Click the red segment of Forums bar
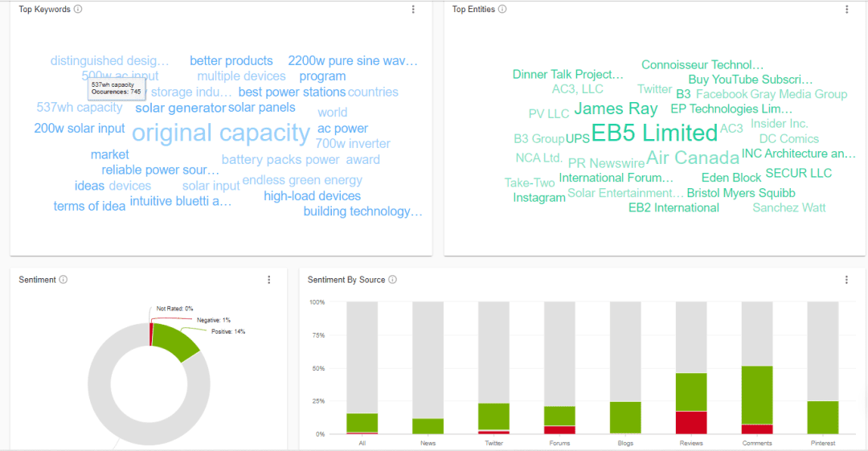The width and height of the screenshot is (868, 451). [x=559, y=430]
